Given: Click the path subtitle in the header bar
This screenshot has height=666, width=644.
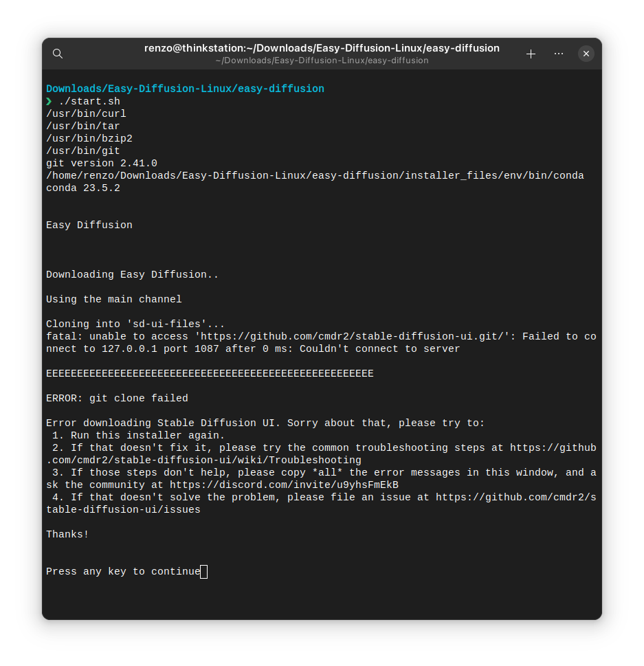Looking at the screenshot, I should point(321,60).
